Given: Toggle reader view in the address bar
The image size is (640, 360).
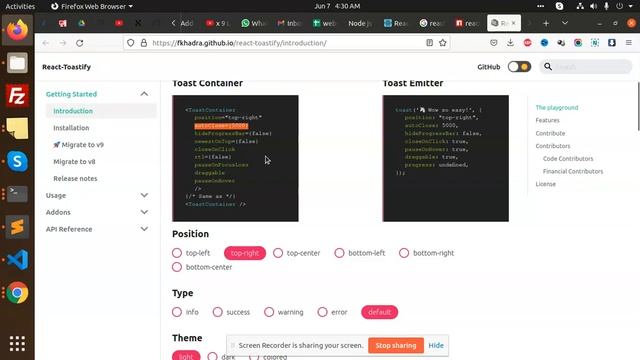Looking at the screenshot, I should click(x=429, y=43).
